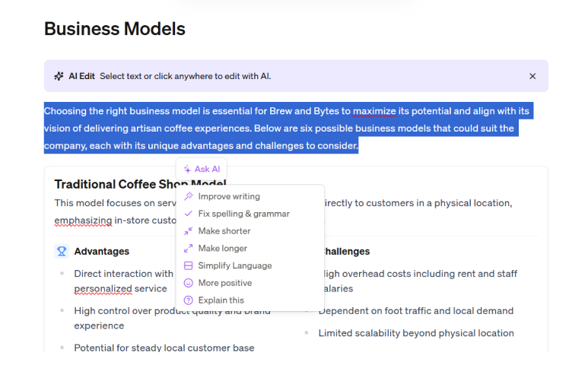Click the sparkle icon beside Ask AI

tap(187, 169)
